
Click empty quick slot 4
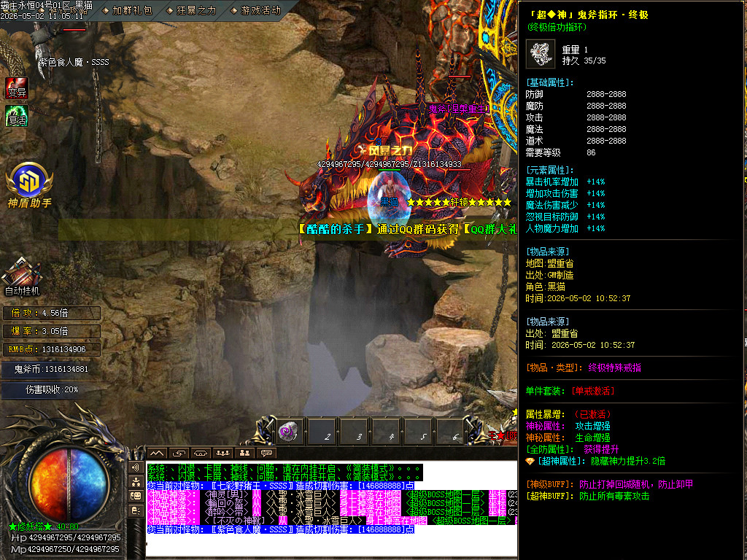pyautogui.click(x=386, y=432)
